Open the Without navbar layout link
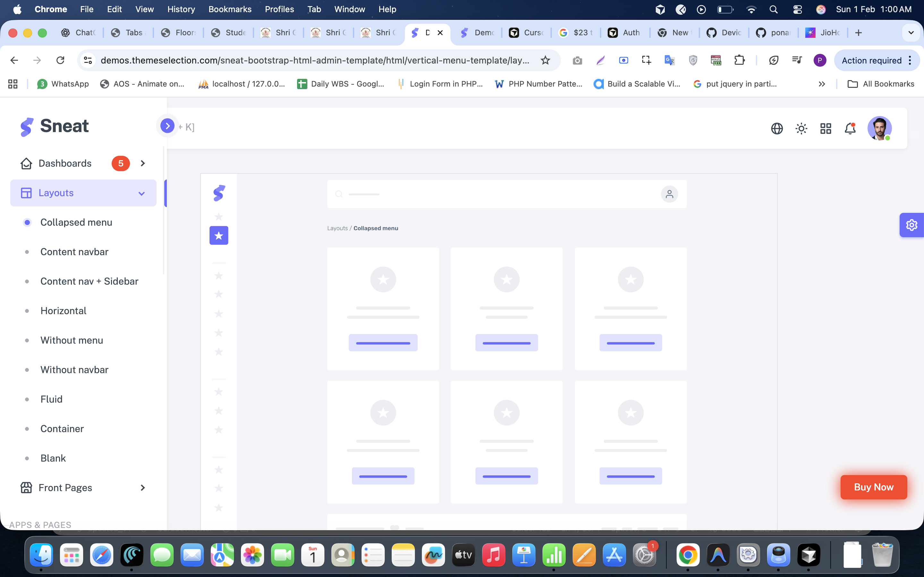Screen dimensions: 924x577 74,370
